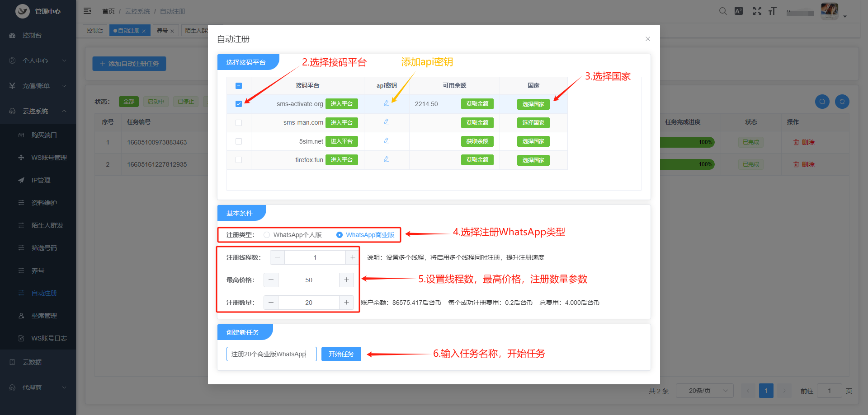868x415 pixels.
Task: Open WS账号管理 in the sidebar
Action: coord(49,158)
